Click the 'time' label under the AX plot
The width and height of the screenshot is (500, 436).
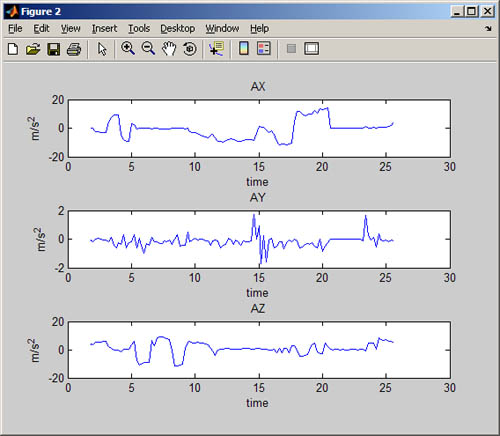257,182
